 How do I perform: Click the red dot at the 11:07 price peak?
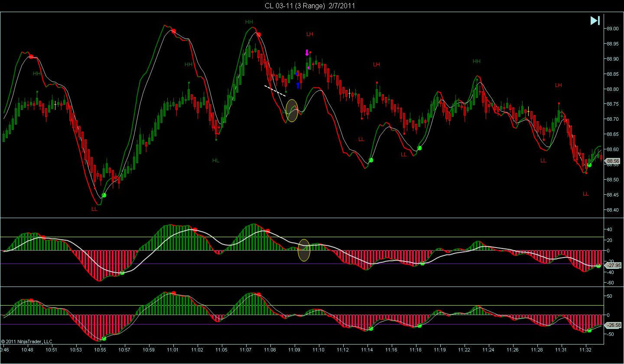[259, 35]
